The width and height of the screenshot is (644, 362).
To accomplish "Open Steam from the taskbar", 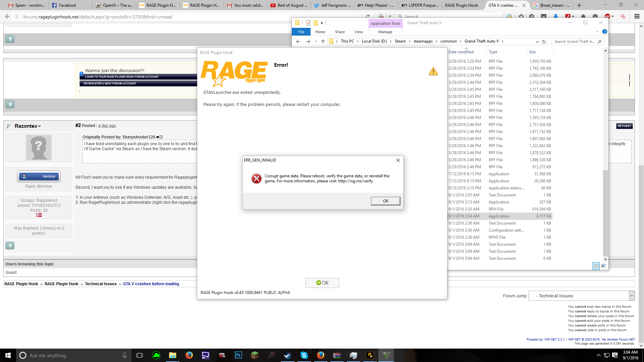I will 287,355.
